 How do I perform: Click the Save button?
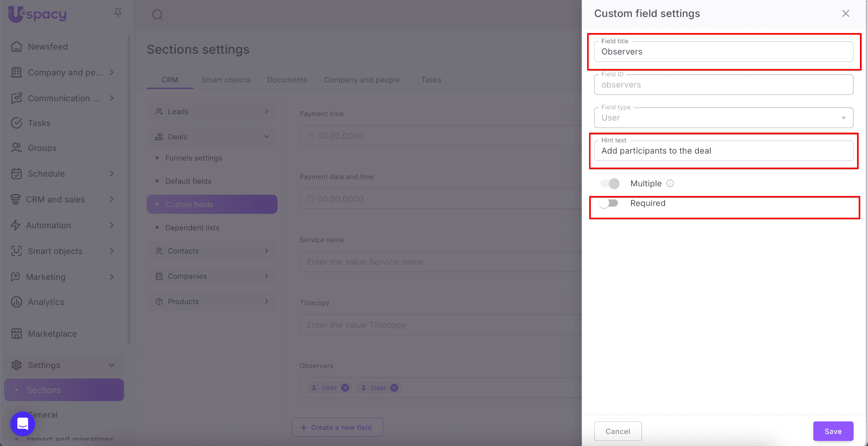point(833,431)
